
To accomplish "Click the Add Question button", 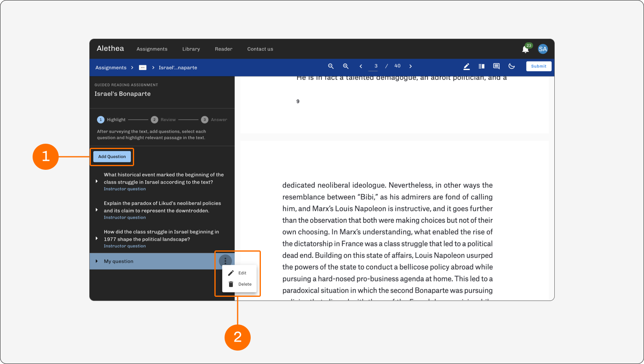I will tap(112, 156).
